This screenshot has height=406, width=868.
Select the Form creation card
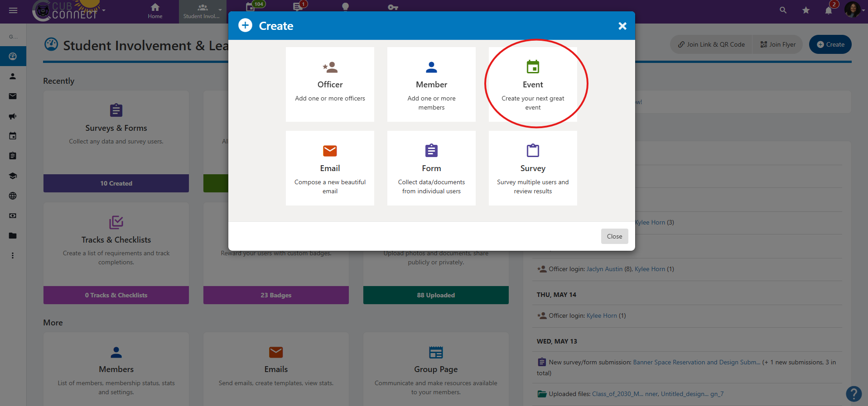coord(431,168)
